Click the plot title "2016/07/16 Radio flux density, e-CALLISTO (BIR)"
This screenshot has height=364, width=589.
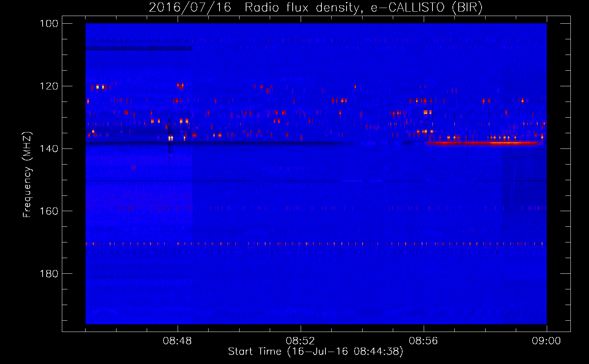pos(316,7)
